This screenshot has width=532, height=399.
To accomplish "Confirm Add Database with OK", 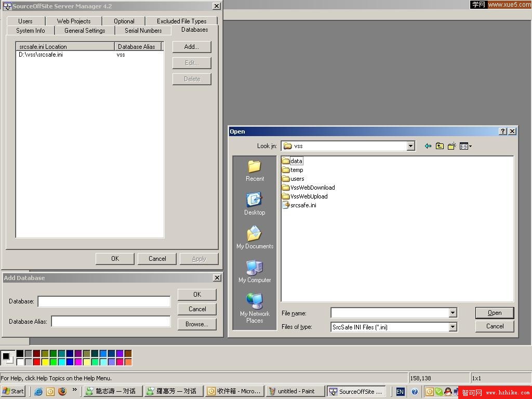I will pyautogui.click(x=197, y=295).
